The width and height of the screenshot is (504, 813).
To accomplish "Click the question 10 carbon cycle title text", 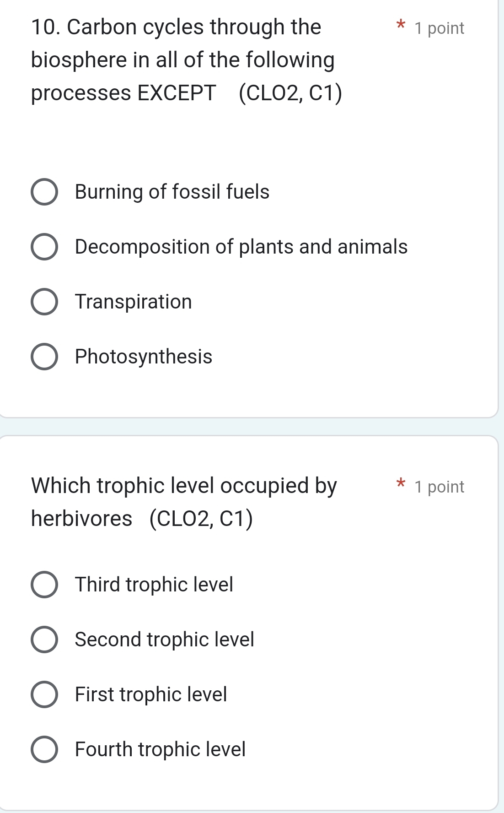I will 183,60.
